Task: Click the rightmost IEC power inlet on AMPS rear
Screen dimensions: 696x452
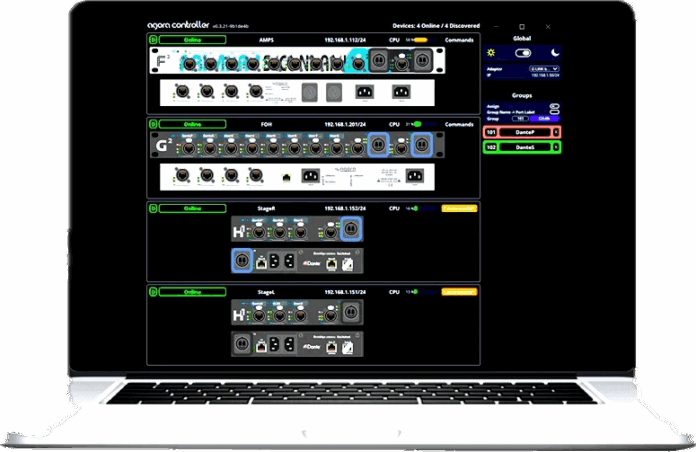Action: 401,92
